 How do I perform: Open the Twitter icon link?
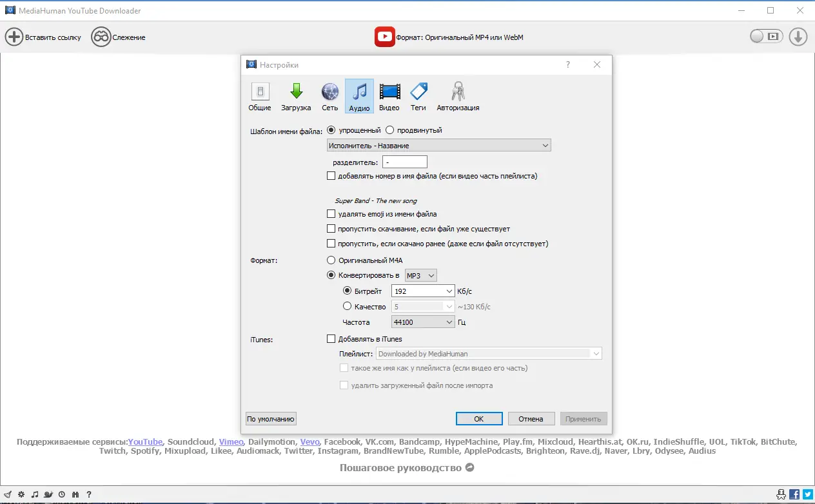[x=807, y=494]
